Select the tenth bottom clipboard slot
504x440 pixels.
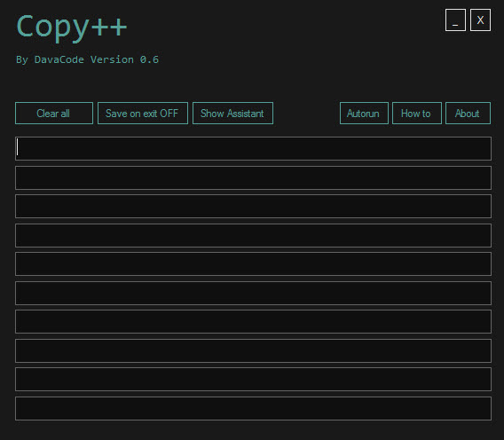tap(253, 408)
